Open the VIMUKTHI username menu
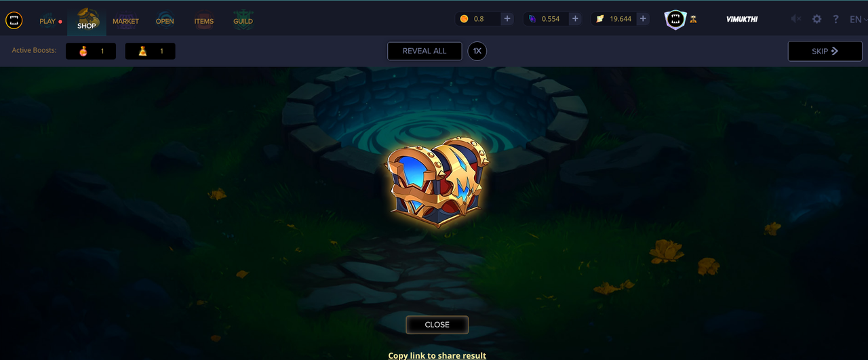This screenshot has width=868, height=360. click(742, 20)
